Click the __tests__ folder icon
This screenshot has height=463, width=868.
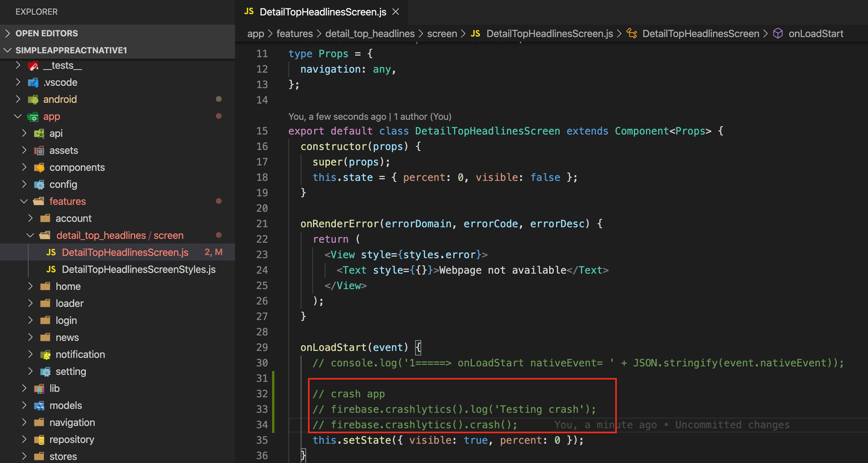point(33,66)
